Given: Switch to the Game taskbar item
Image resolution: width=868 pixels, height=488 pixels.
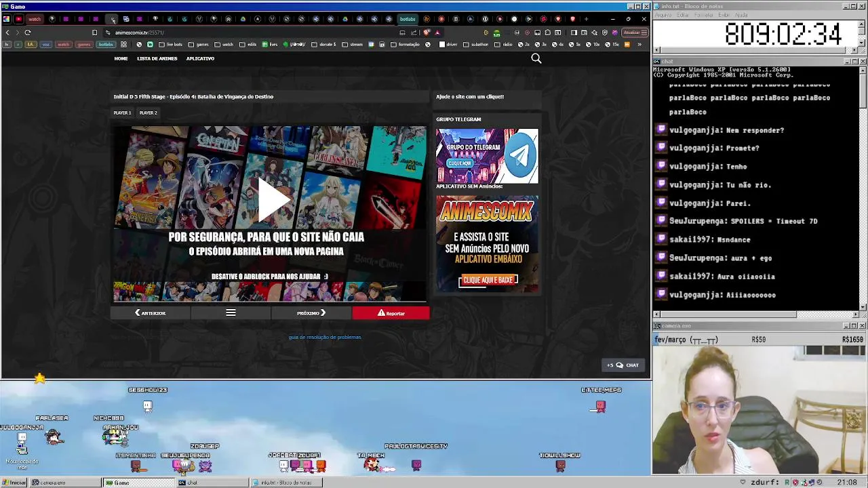Looking at the screenshot, I should (x=139, y=483).
